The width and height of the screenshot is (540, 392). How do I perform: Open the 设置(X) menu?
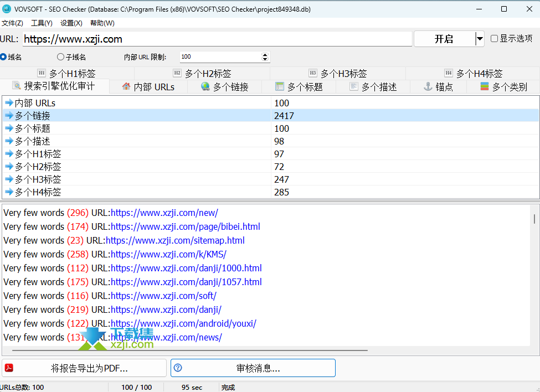(x=71, y=23)
